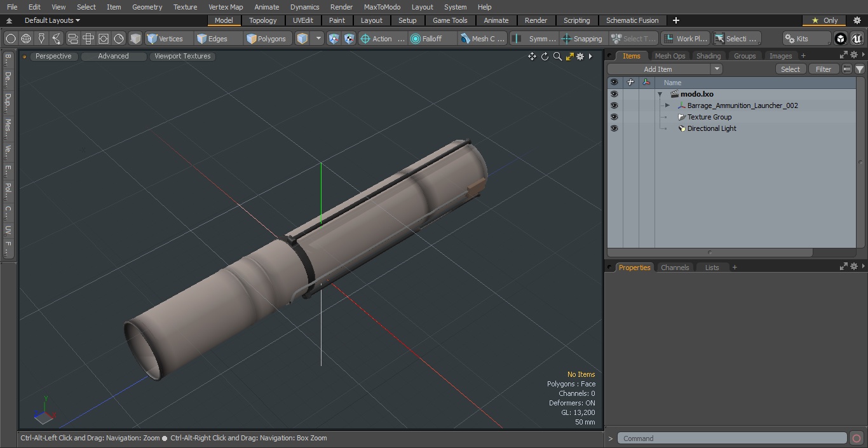This screenshot has height=448, width=868.
Task: Click the viewport maximize arrows icon
Action: coord(569,57)
